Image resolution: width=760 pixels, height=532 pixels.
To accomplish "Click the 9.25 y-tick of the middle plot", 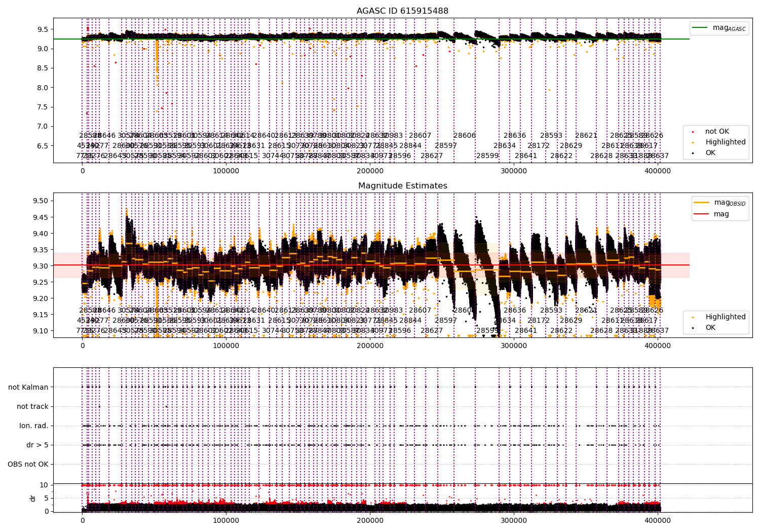I will [41, 283].
